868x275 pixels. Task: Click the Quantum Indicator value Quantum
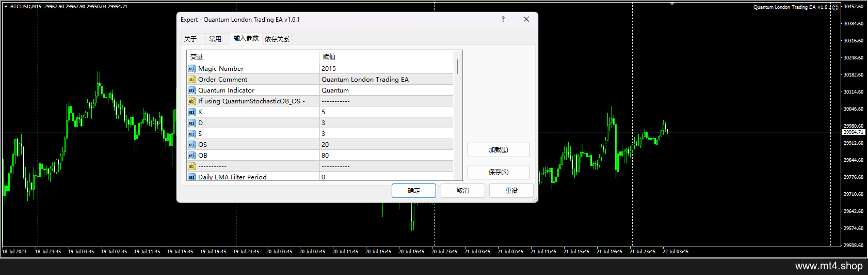click(386, 90)
